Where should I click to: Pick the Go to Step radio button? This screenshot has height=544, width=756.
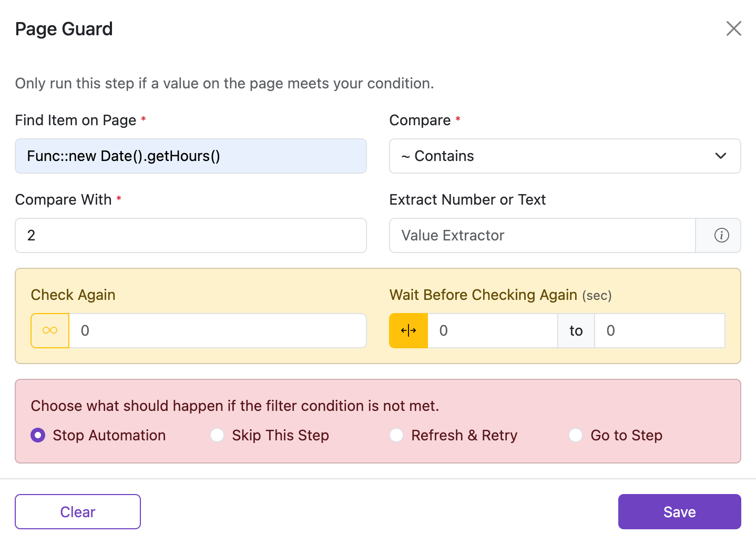[576, 435]
